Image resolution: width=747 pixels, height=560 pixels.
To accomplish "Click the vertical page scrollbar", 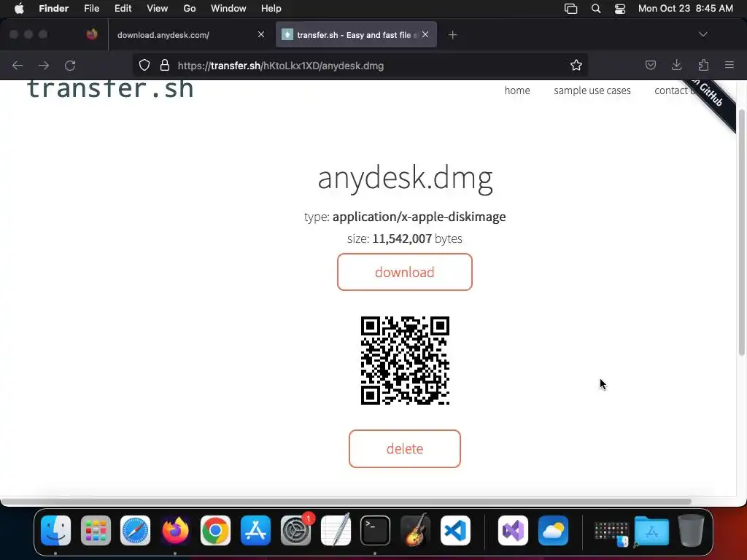I will [741, 233].
